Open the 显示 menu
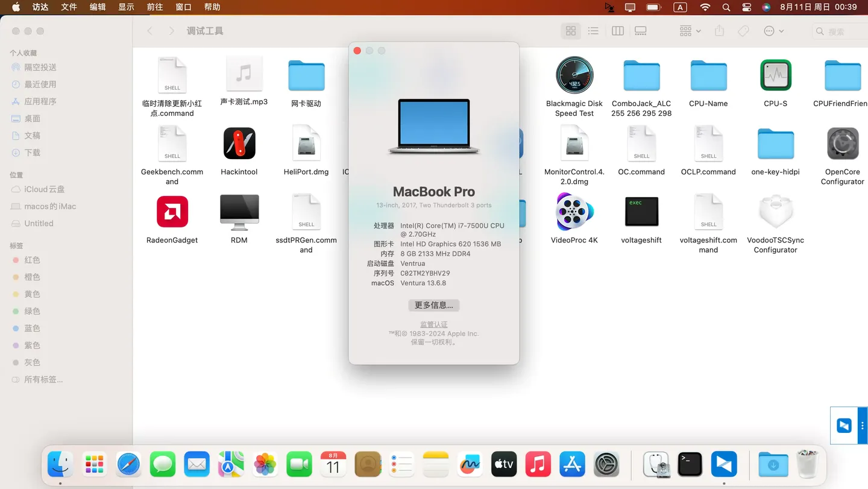This screenshot has width=868, height=489. coord(125,7)
